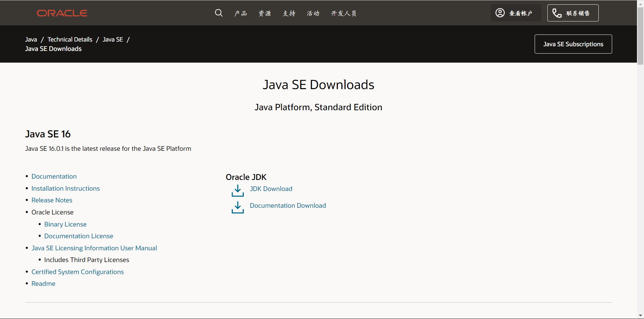644x319 pixels.
Task: Open the Documentation link
Action: coord(54,176)
